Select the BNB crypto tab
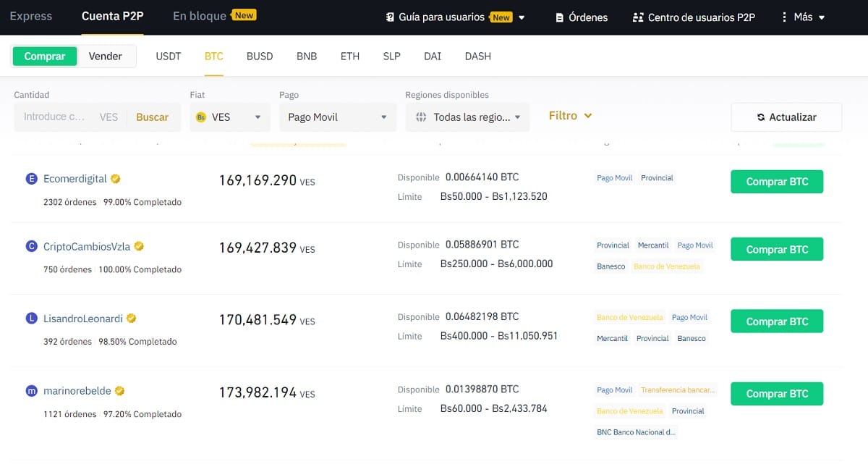The width and height of the screenshot is (868, 467). (x=307, y=56)
